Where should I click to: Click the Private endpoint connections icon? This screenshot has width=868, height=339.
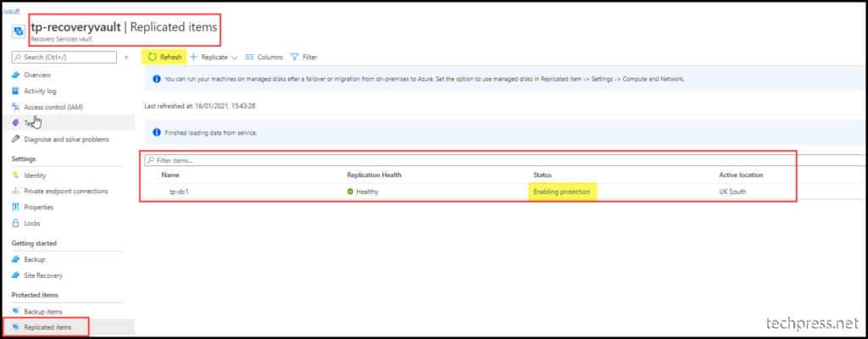coord(16,191)
